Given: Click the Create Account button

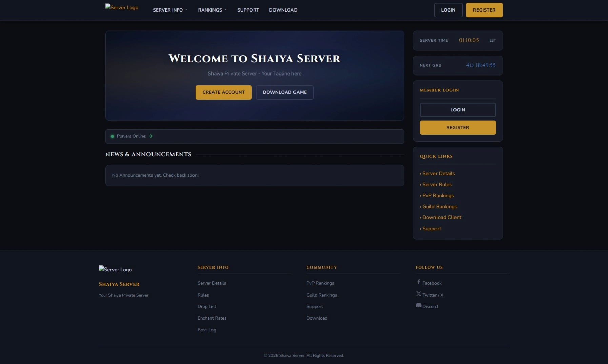Looking at the screenshot, I should click(x=224, y=92).
